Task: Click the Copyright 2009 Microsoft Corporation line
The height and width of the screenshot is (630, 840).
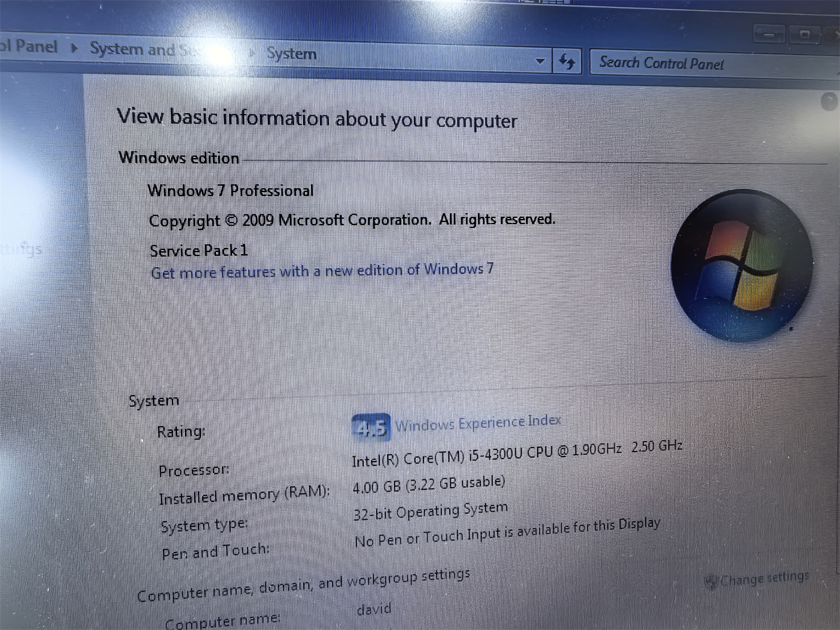Action: 352,220
